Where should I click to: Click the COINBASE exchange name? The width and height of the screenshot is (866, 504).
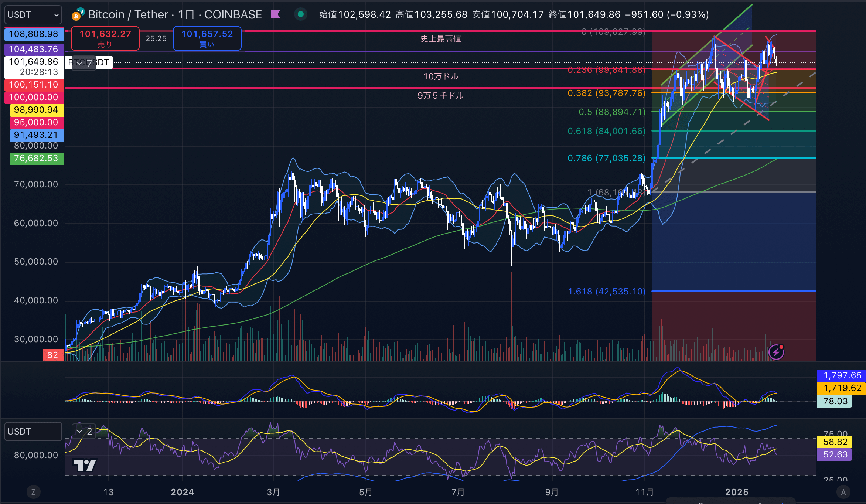[233, 14]
